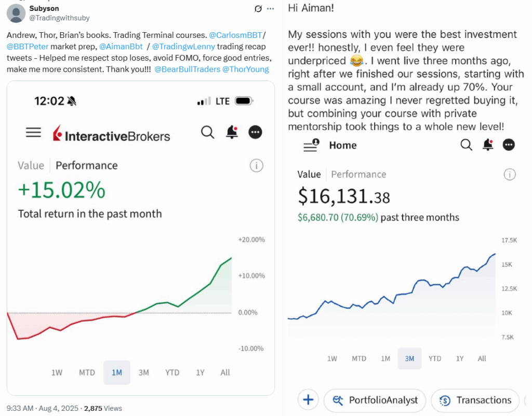Click the blue plus button near PortfolioAnalyst
Viewport: 532px width, 416px height.
coord(308,400)
